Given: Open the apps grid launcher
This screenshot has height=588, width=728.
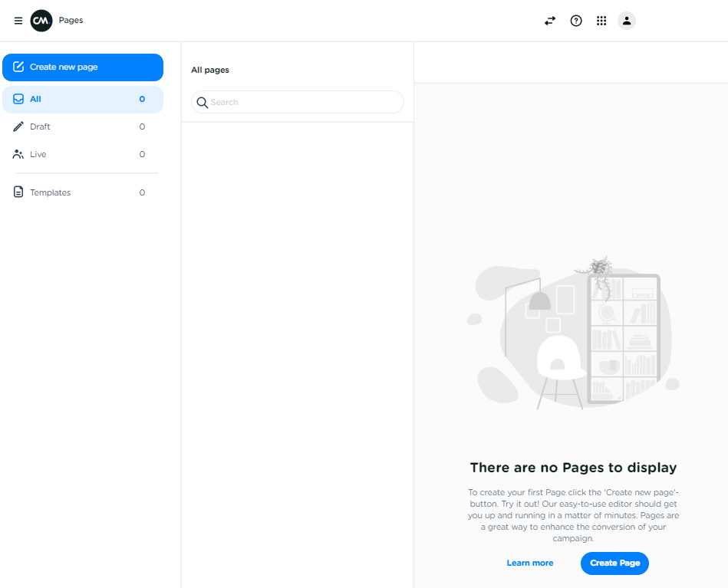Looking at the screenshot, I should tap(601, 21).
